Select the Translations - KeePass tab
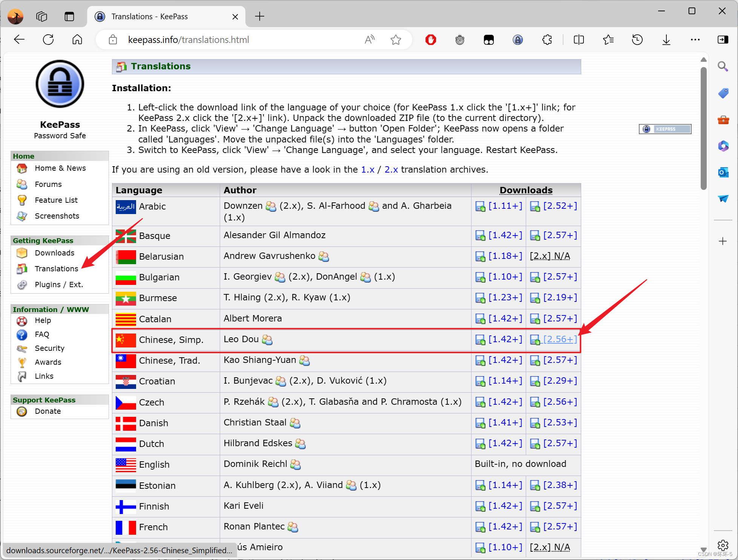Image resolution: width=738 pixels, height=560 pixels. click(166, 17)
